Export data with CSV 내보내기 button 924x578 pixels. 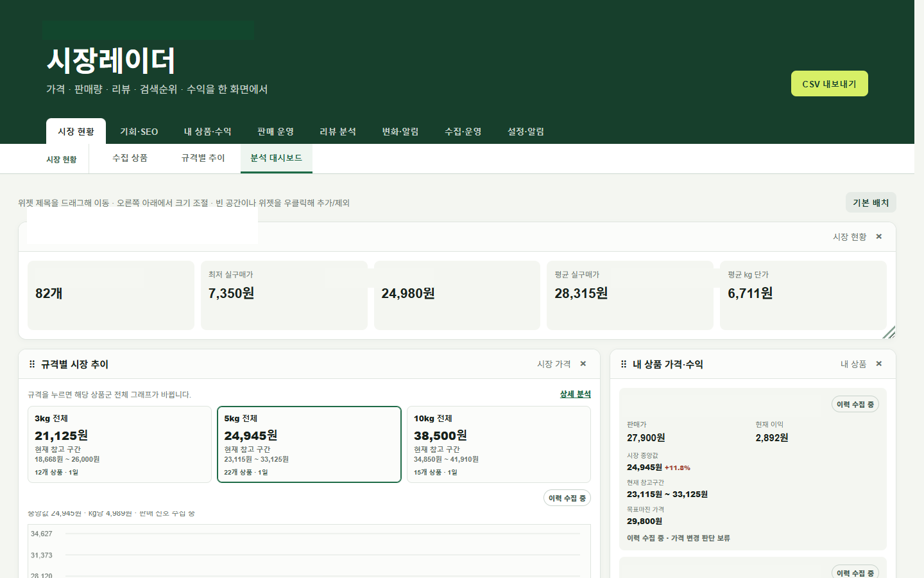coord(829,83)
